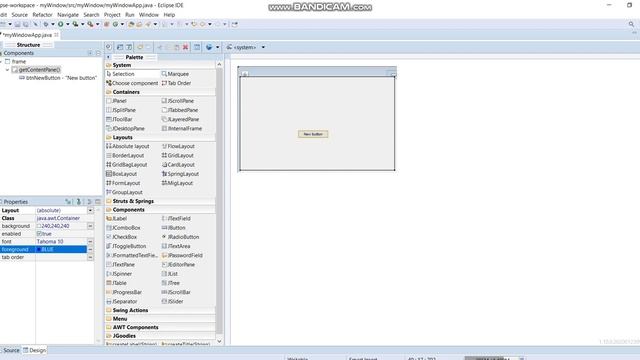Viewport: 640px width, 360px height.
Task: Open the Refactor menu
Action: [x=42, y=15]
